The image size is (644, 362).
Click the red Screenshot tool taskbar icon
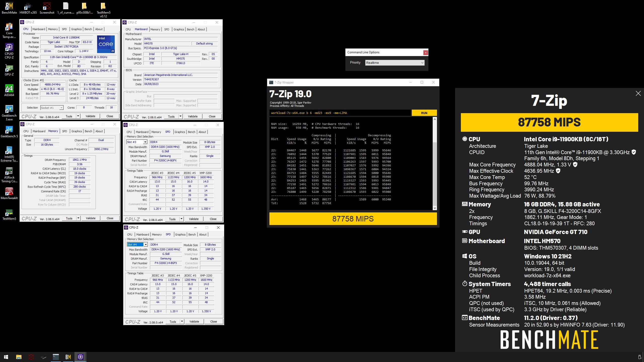[31, 357]
